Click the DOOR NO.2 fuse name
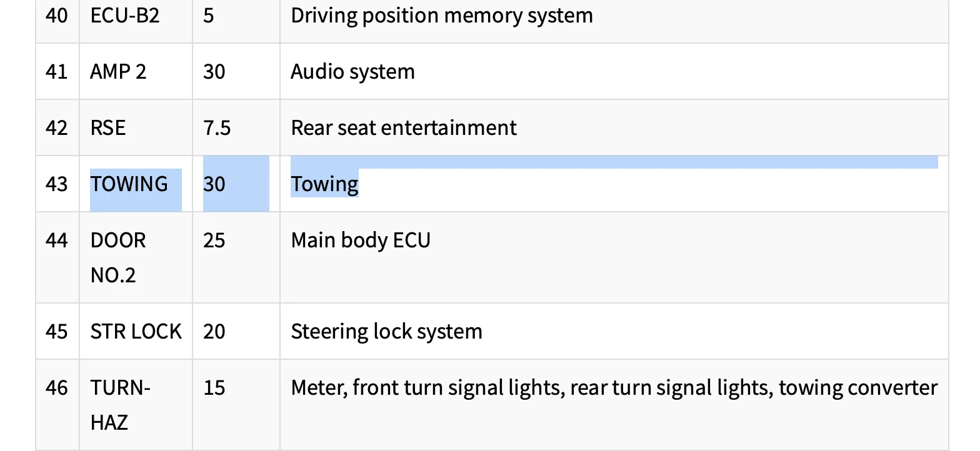This screenshot has width=980, height=451. point(118,257)
